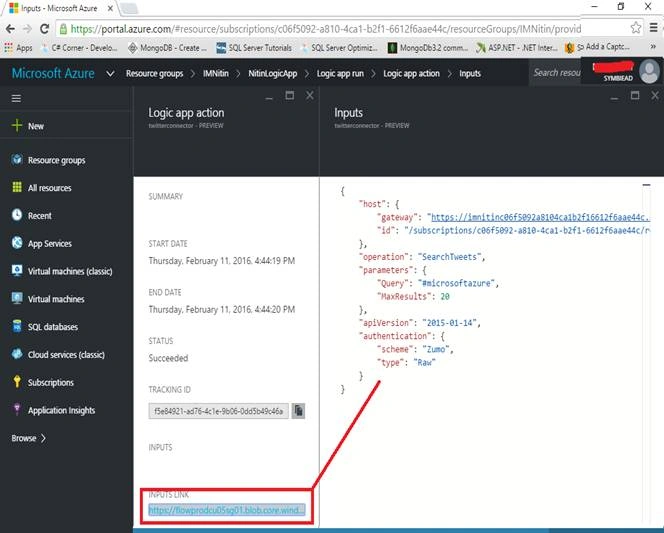Close the Inputs blade
The width and height of the screenshot is (664, 533).
[655, 96]
